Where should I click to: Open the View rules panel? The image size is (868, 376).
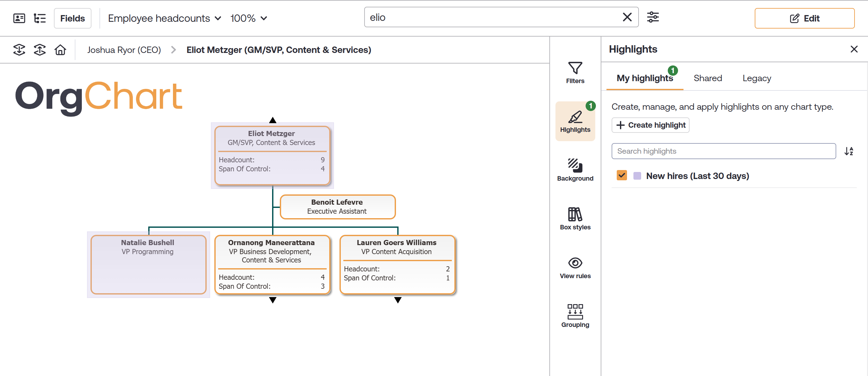pos(575,268)
